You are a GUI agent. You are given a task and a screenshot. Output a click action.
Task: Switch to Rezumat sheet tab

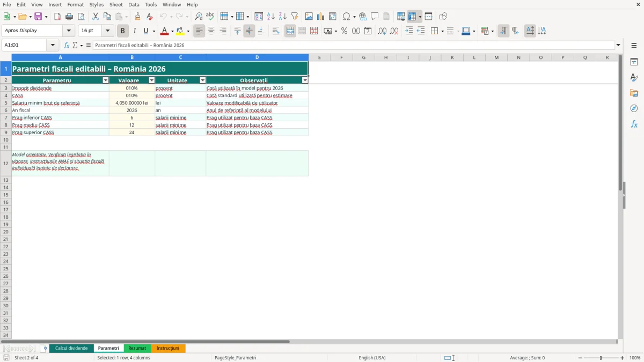137,348
